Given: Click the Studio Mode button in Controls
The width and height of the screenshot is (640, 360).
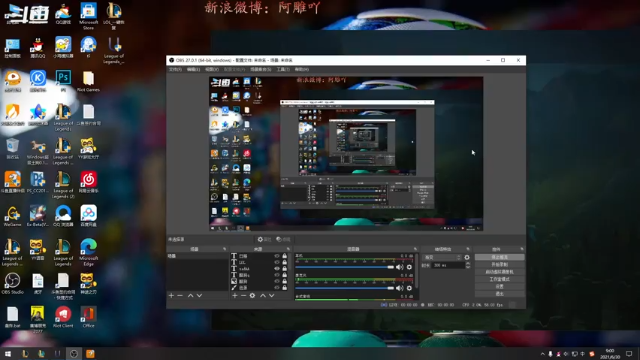Looking at the screenshot, I should pyautogui.click(x=500, y=279).
